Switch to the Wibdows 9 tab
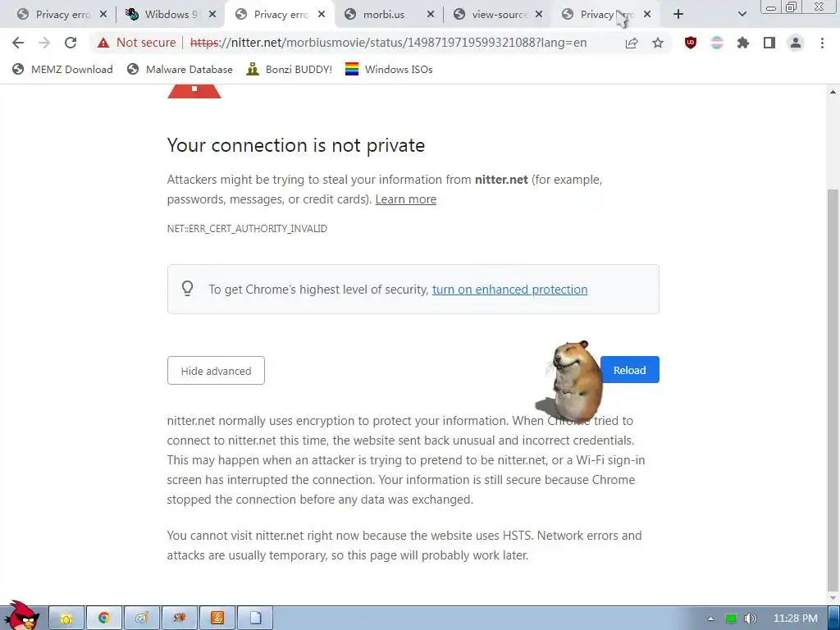 [x=171, y=15]
